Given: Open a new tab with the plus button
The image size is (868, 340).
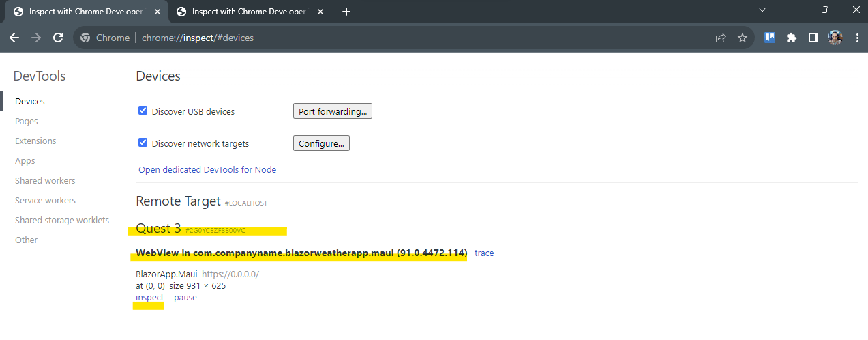Looking at the screenshot, I should (x=346, y=12).
